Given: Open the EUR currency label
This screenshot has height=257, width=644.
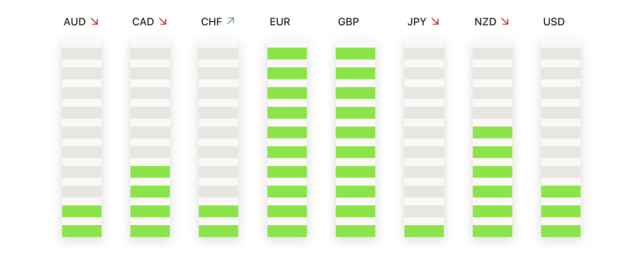Looking at the screenshot, I should coord(280,22).
